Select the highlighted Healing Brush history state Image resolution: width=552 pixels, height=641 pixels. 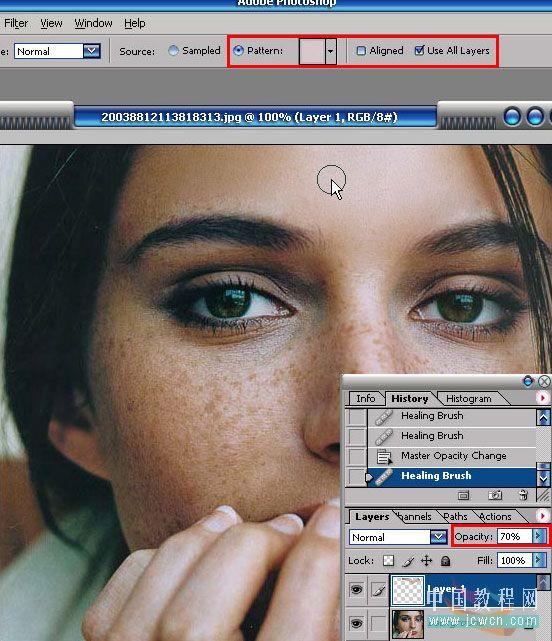tap(452, 476)
